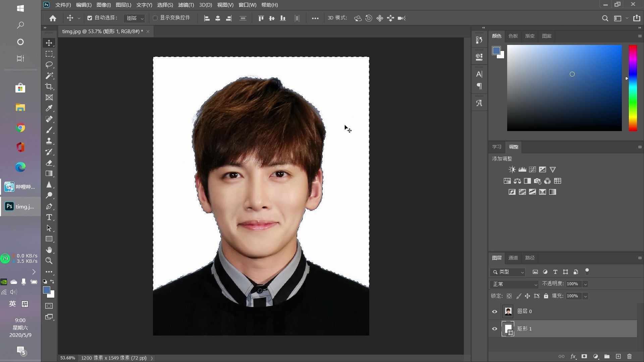Click the 哔哩哔哩 icon in the taskbar
This screenshot has width=644, height=362.
tap(9, 187)
